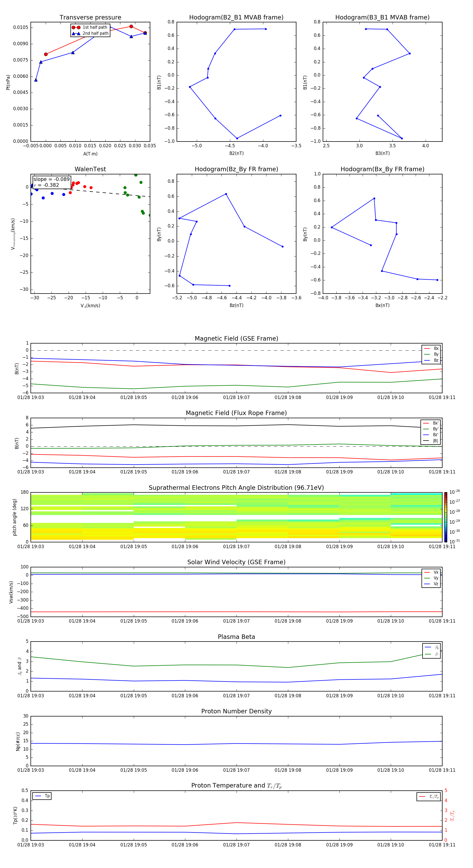Viewport: 473px width, 868px height.
Task: Click the 'Proton Number Density' title
Action: coord(236,711)
